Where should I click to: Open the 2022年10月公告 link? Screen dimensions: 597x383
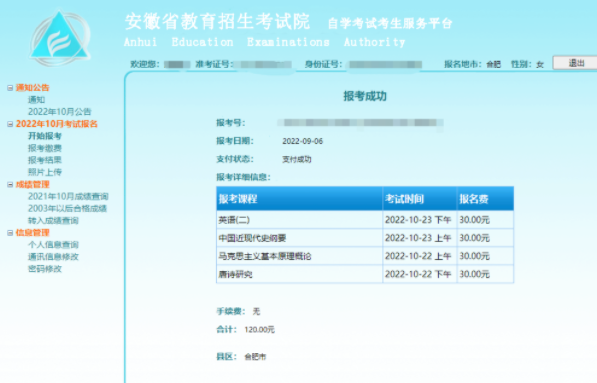pyautogui.click(x=59, y=112)
